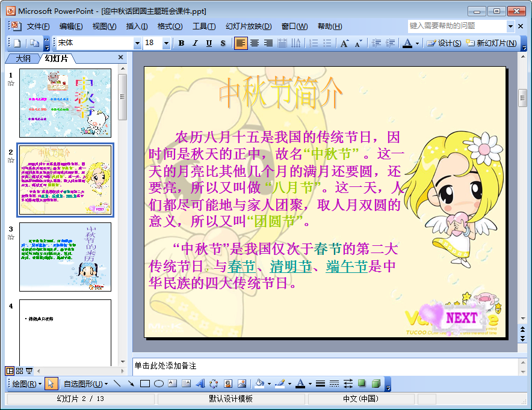Viewport: 532px width, 410px height.
Task: Open the font name dropdown
Action: coord(137,43)
